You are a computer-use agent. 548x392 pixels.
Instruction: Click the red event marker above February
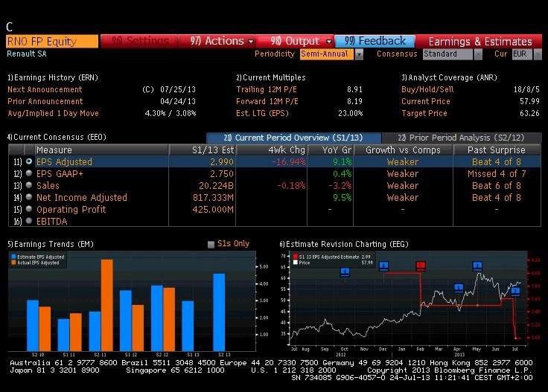click(x=421, y=266)
